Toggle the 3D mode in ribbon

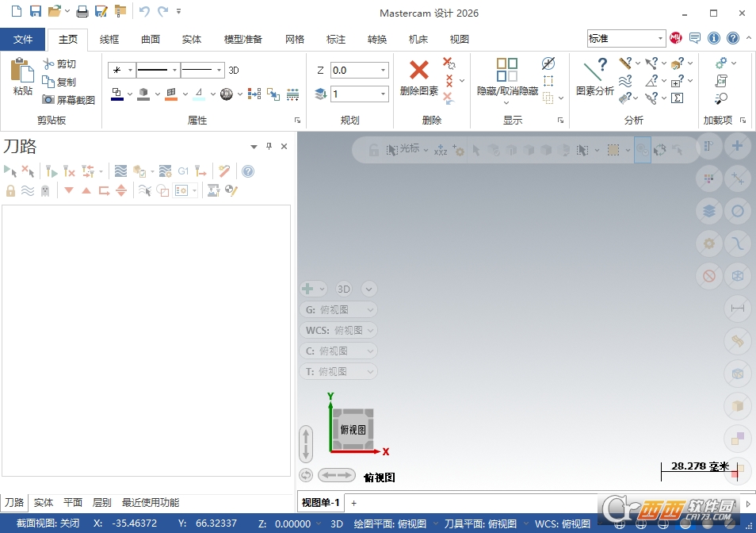point(234,71)
